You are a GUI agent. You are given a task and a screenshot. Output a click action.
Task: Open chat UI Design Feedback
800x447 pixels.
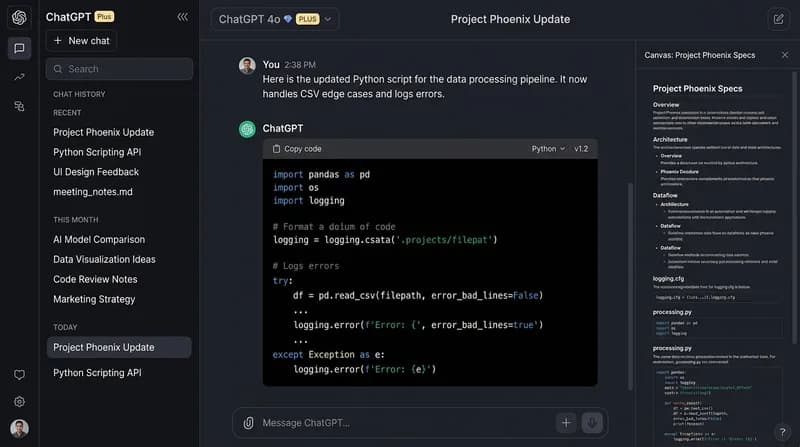[x=96, y=172]
